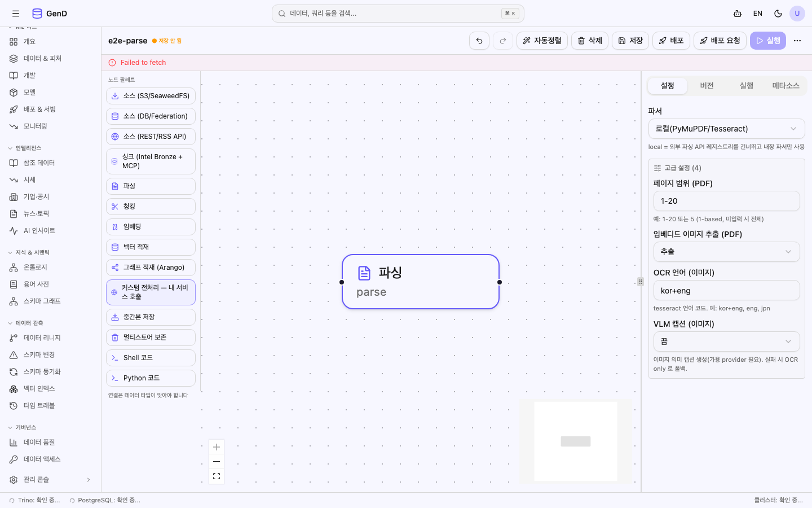Add 소스 (REST/RSS API) node

(151, 137)
